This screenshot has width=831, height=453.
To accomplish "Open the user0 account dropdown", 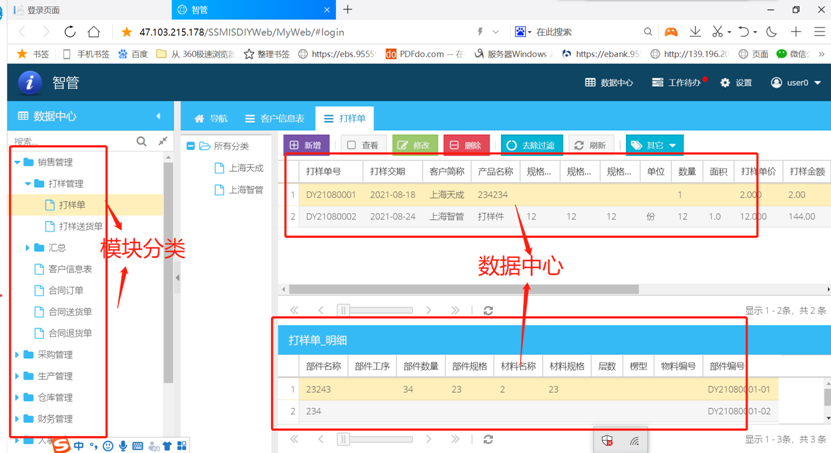I will (795, 83).
